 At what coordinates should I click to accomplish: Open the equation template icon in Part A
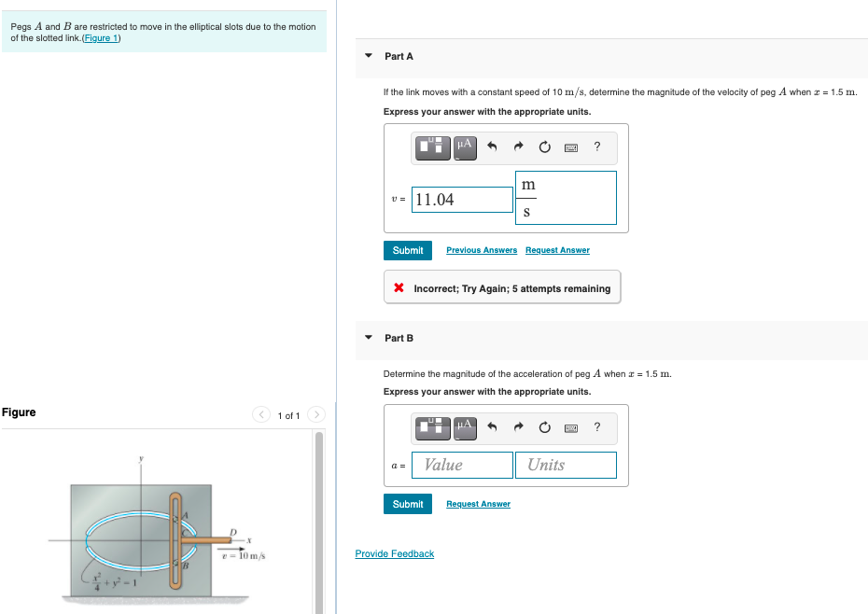(x=432, y=147)
